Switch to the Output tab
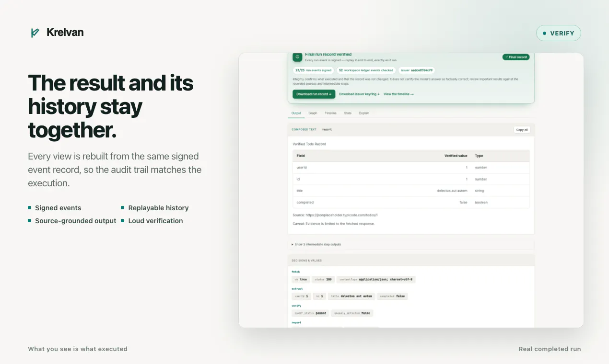Screen dimensions: 609x364 click(296, 113)
